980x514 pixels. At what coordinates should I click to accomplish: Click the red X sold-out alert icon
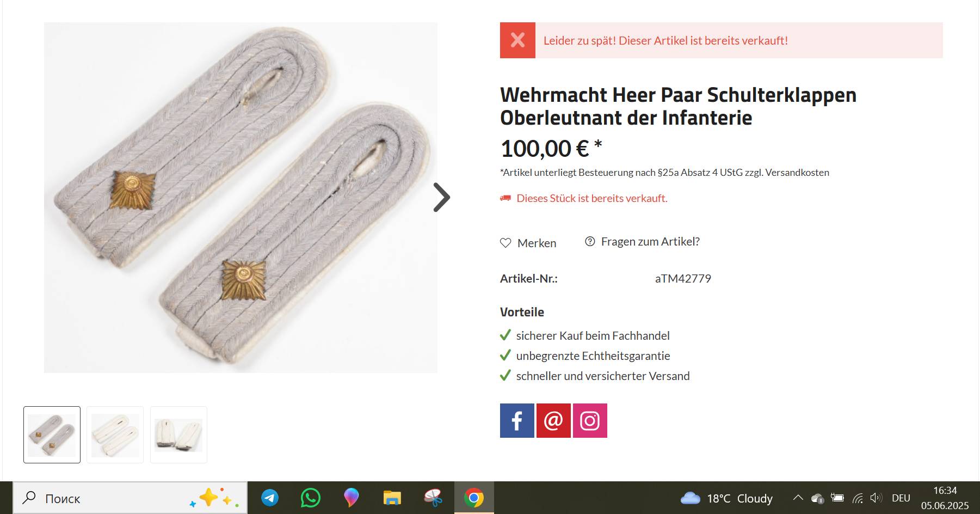[517, 40]
